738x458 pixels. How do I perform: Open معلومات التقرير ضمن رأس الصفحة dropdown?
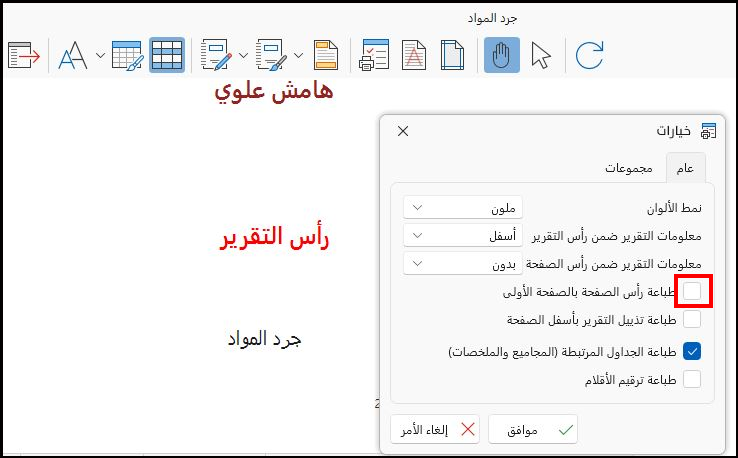click(463, 264)
